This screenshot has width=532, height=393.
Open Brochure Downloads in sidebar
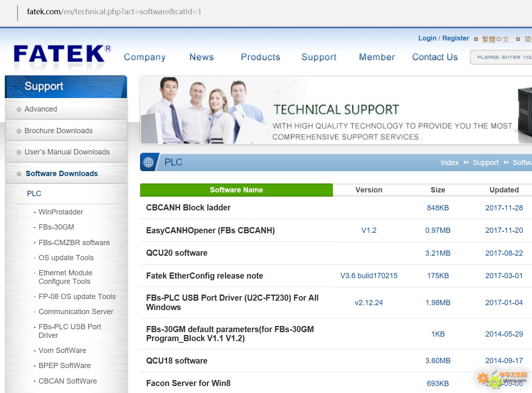58,131
